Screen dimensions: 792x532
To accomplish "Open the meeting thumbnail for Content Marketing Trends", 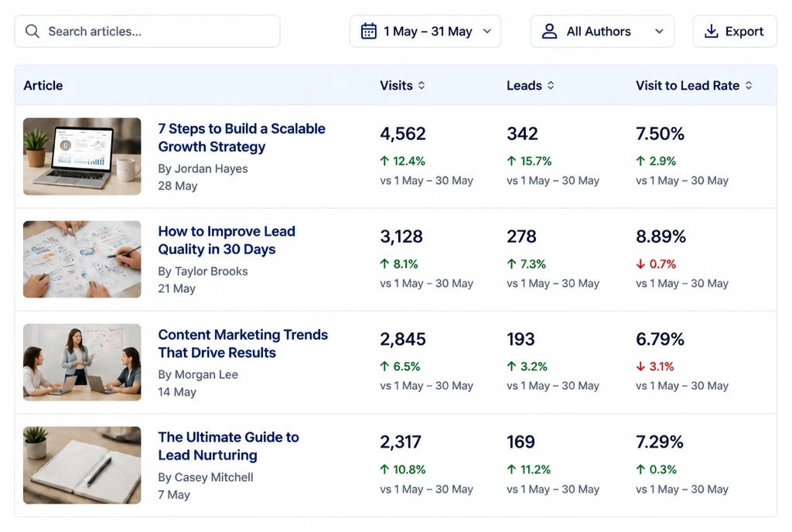I will click(82, 362).
